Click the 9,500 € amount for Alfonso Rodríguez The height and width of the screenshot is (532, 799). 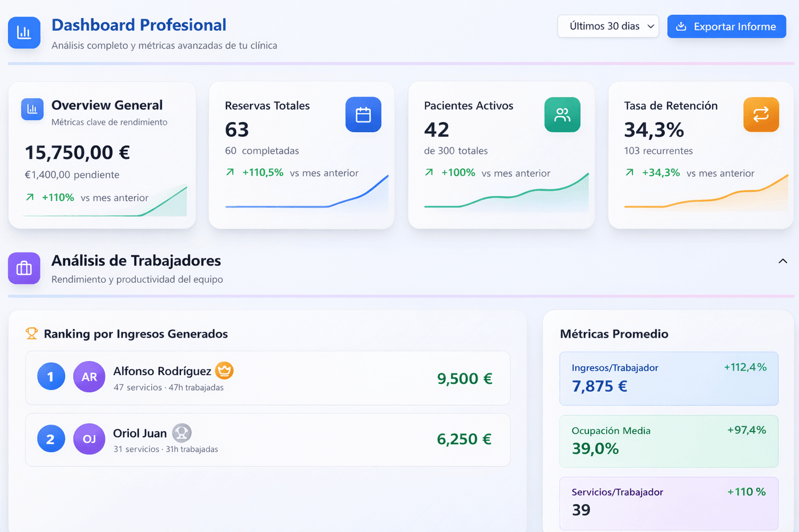(x=465, y=378)
